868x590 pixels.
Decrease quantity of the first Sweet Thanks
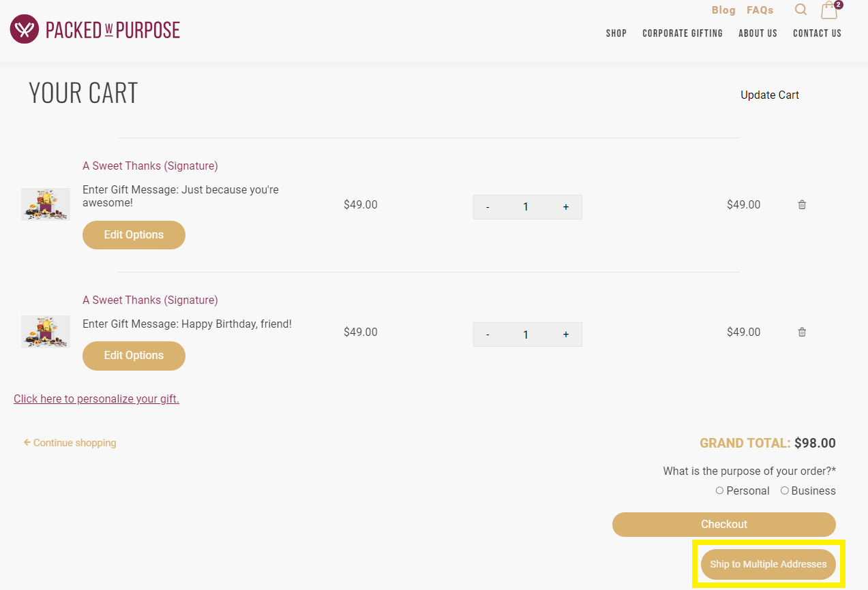coord(488,206)
